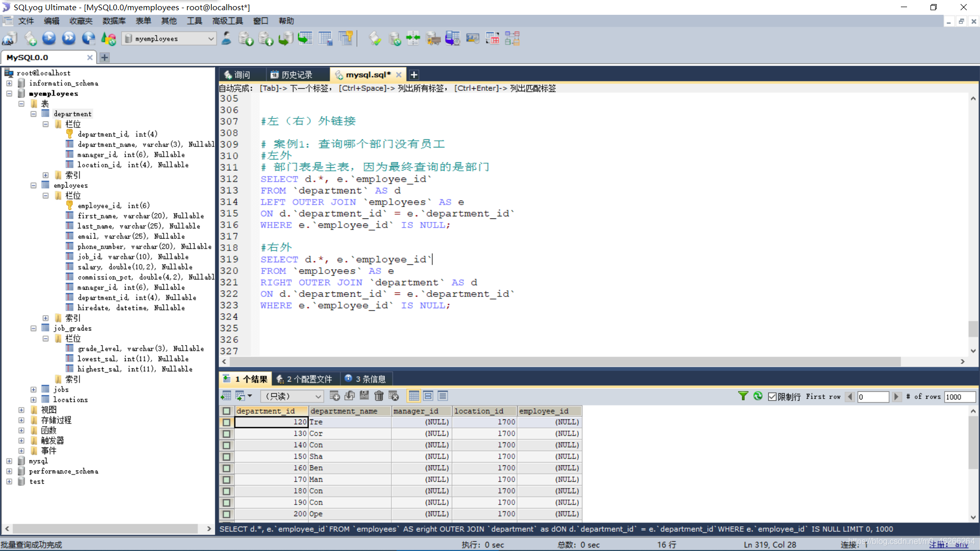This screenshot has width=980, height=551.
Task: Switch the result to grid view icon
Action: tap(414, 396)
